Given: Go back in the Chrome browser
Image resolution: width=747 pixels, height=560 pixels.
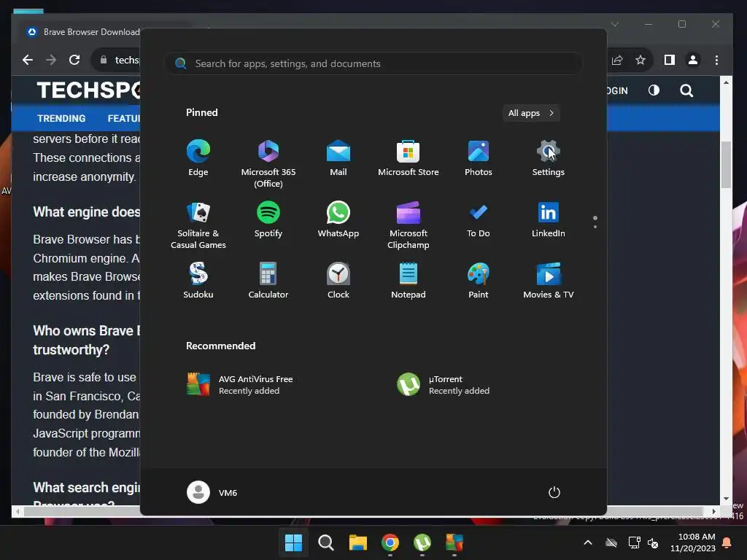Looking at the screenshot, I should coord(28,60).
